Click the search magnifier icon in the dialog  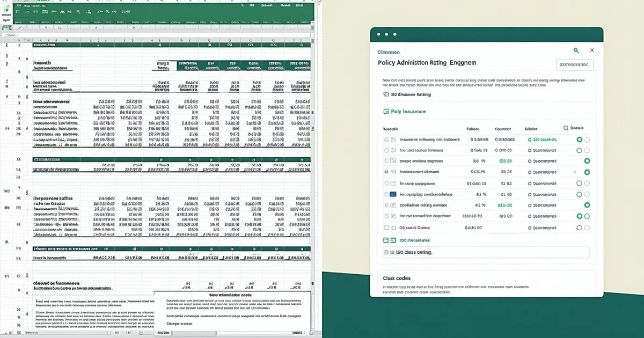(576, 50)
